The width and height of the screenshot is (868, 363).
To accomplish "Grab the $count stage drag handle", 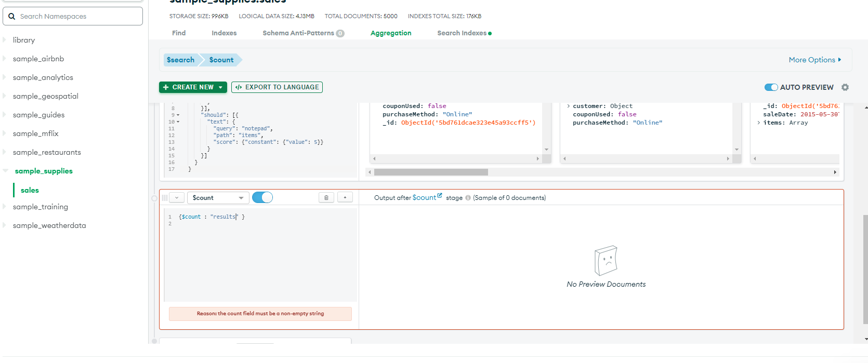I will point(165,198).
